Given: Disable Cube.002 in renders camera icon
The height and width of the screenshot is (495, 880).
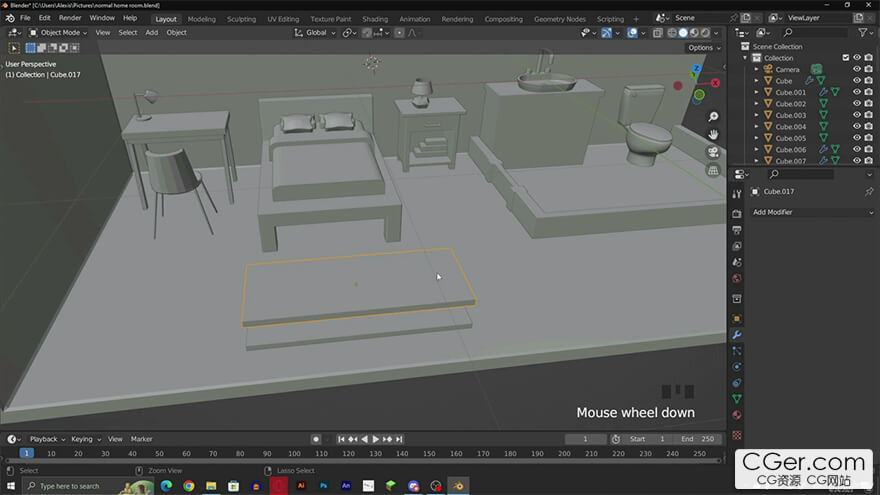Looking at the screenshot, I should point(869,103).
